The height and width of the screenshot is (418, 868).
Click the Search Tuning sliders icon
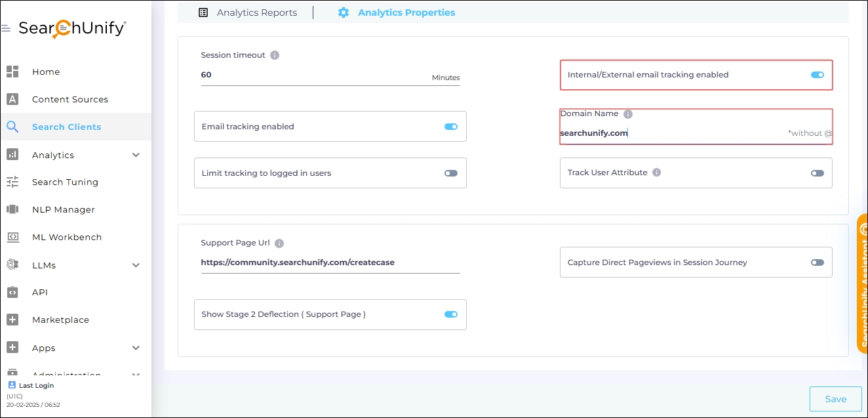tap(12, 182)
